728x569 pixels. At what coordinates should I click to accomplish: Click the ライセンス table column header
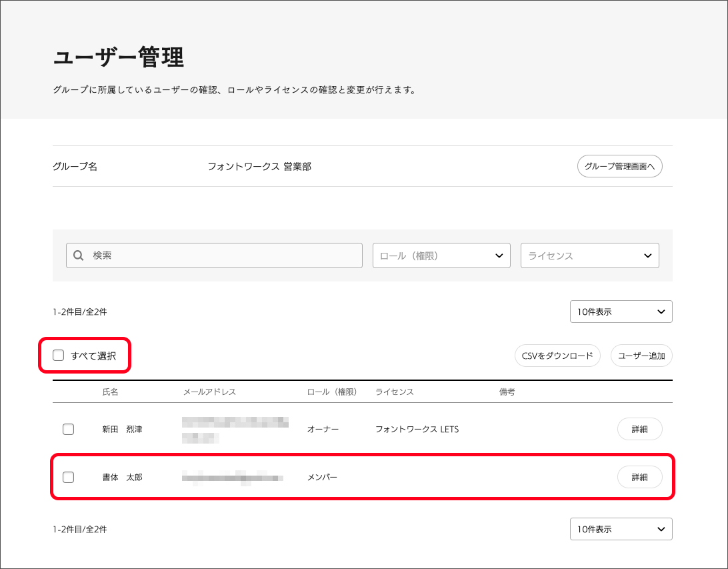coord(395,392)
